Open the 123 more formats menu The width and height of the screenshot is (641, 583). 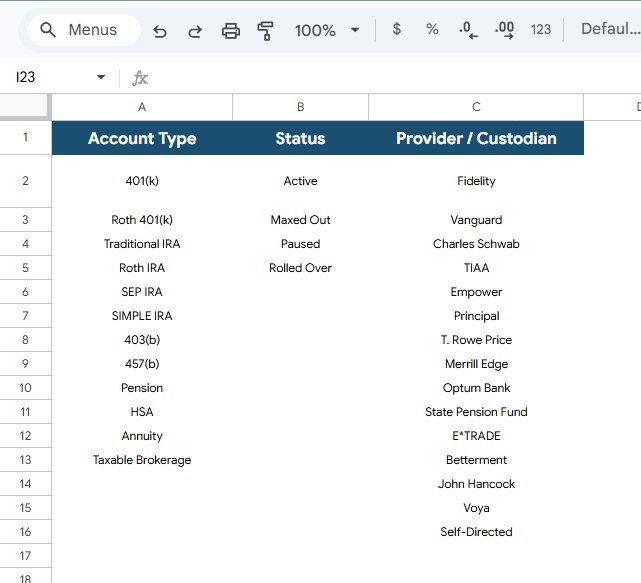coord(540,29)
